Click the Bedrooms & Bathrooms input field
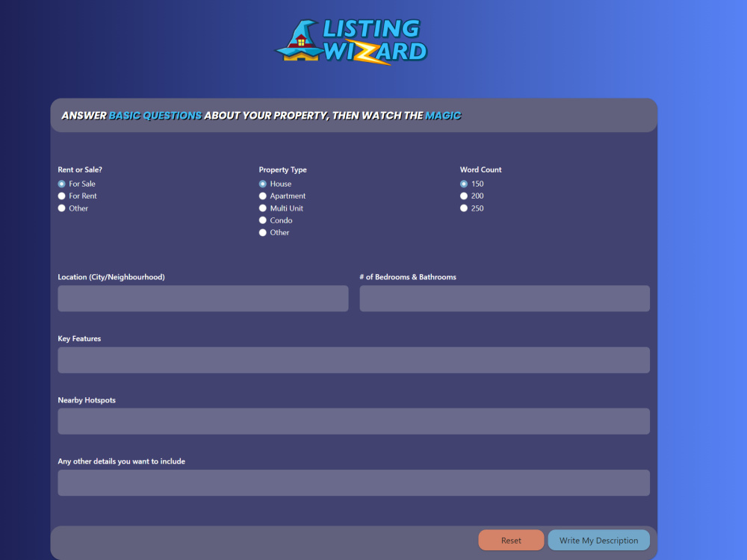Screen dimensions: 747x560 504,299
